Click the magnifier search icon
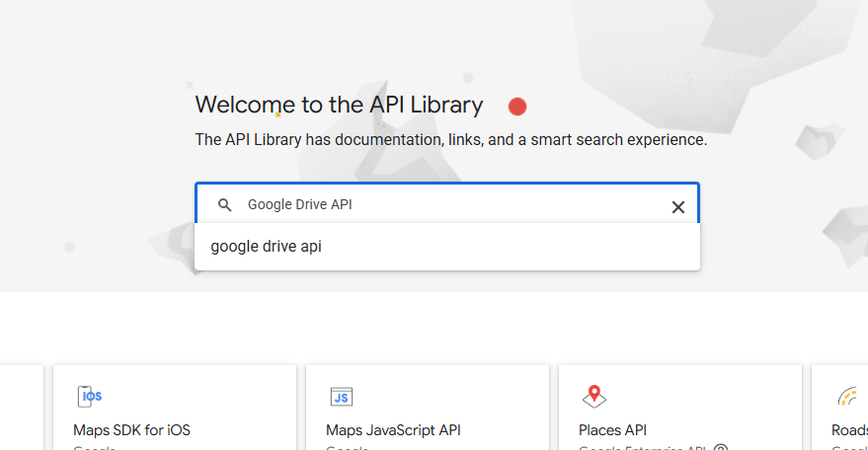This screenshot has height=450, width=868. 225,205
